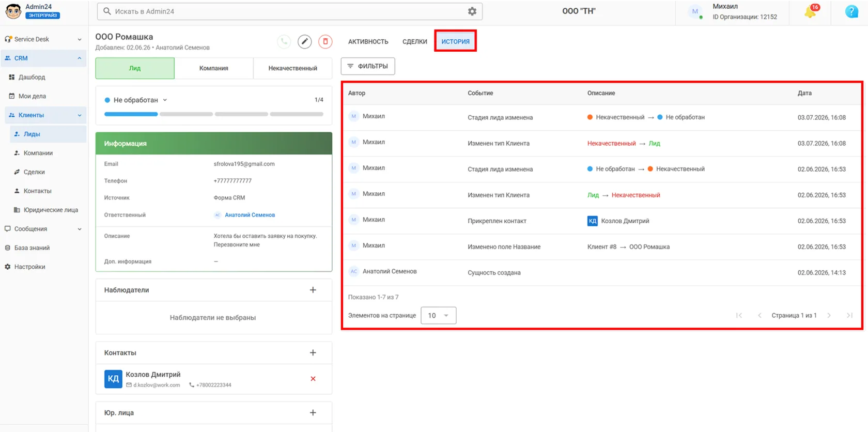The height and width of the screenshot is (432, 868).
Task: Open База знаний in the sidebar
Action: (32, 248)
